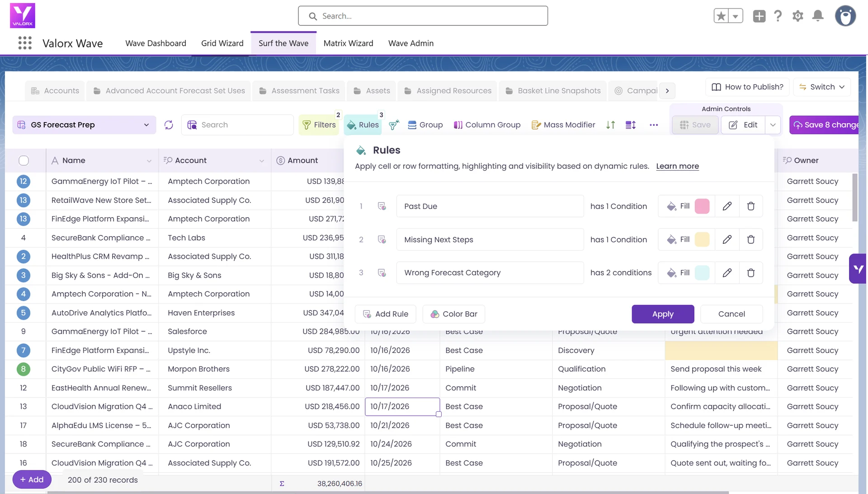Switch to Wave Dashboard tab

pos(156,43)
